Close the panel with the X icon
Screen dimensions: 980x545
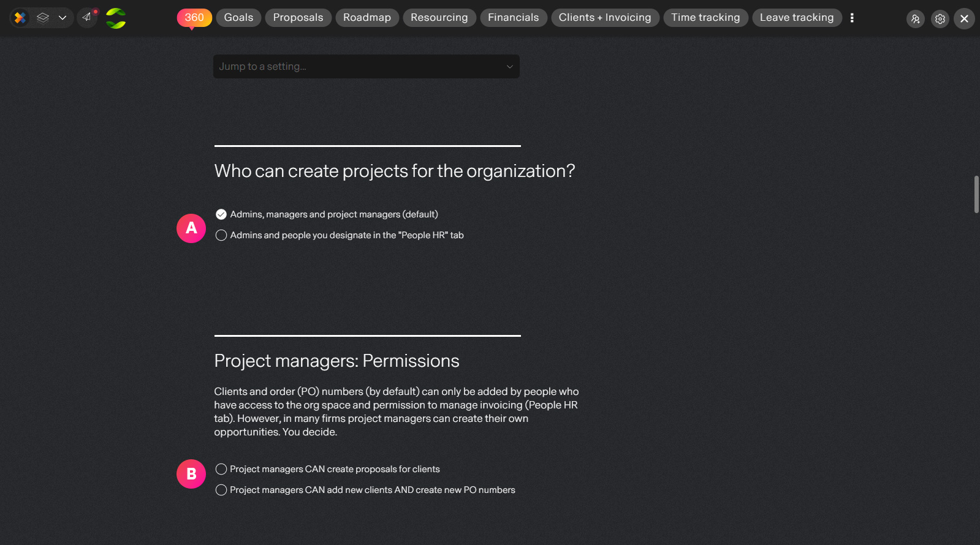pyautogui.click(x=964, y=19)
